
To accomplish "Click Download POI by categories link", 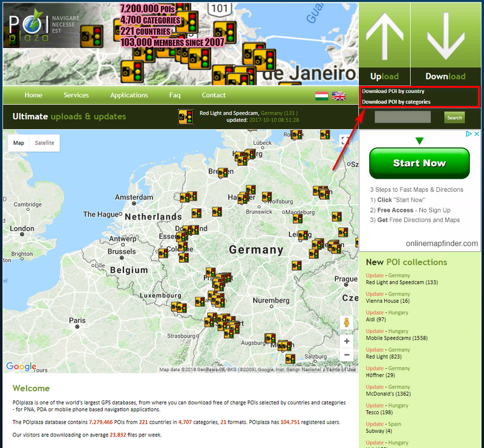I will [x=396, y=102].
